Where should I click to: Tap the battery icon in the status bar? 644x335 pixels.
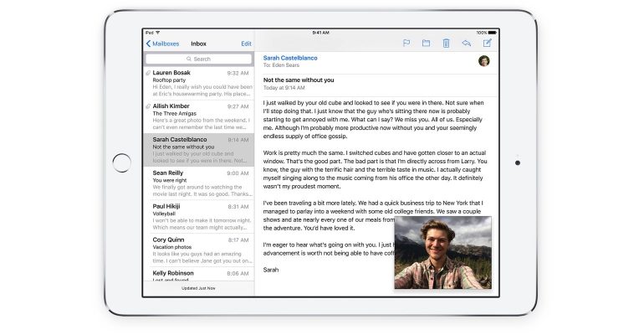pyautogui.click(x=492, y=33)
